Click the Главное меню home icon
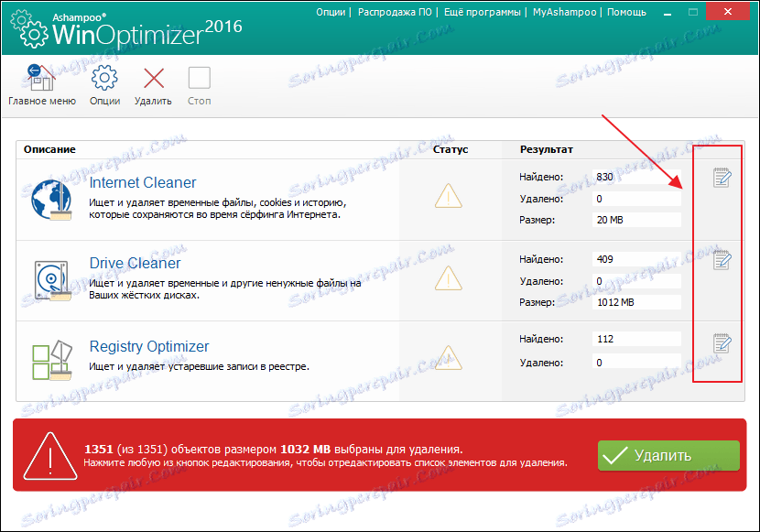The height and width of the screenshot is (532, 760). click(x=40, y=78)
